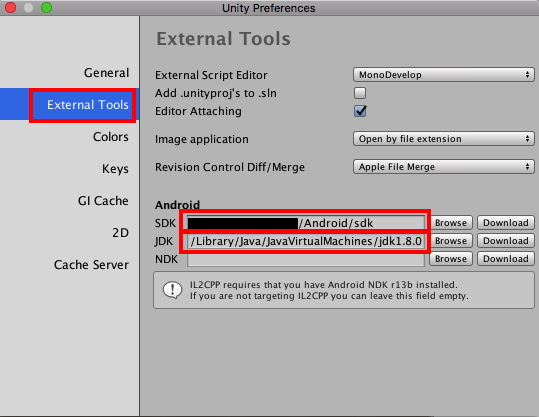The image size is (539, 417).
Task: Click the JDK label
Action: click(164, 241)
